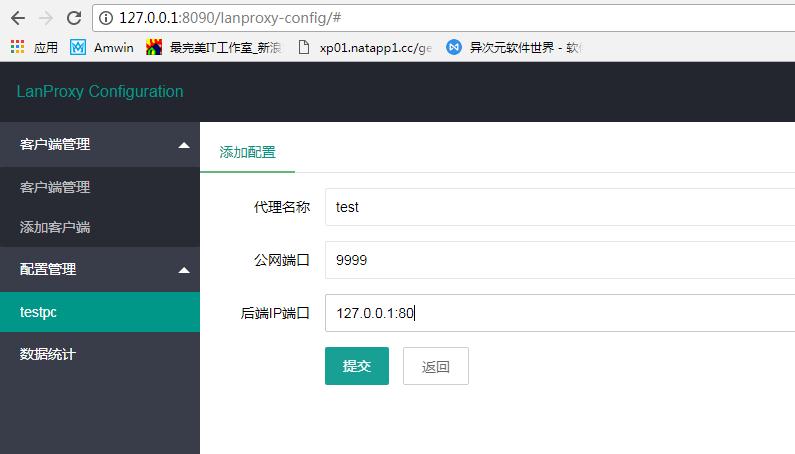Collapse the 配置管理 menu section arrow
795x454 pixels.
[184, 270]
